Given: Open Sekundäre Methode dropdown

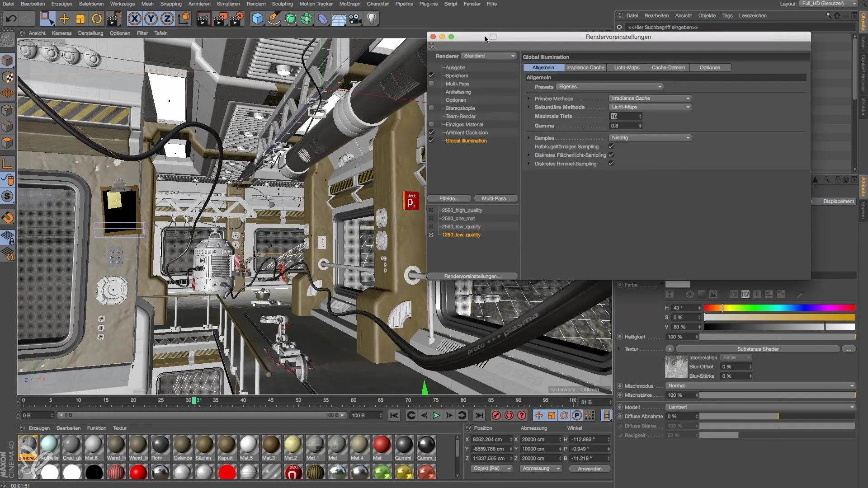Looking at the screenshot, I should (650, 107).
